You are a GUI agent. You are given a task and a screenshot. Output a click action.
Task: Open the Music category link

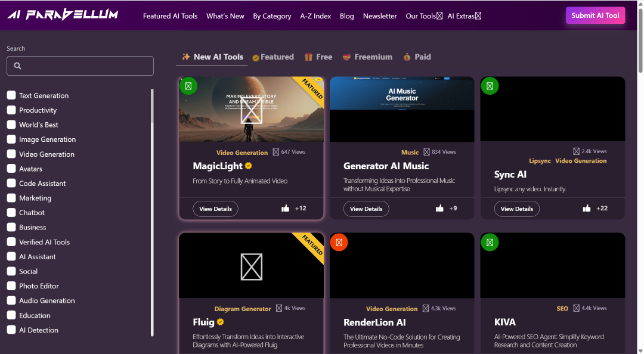410,153
